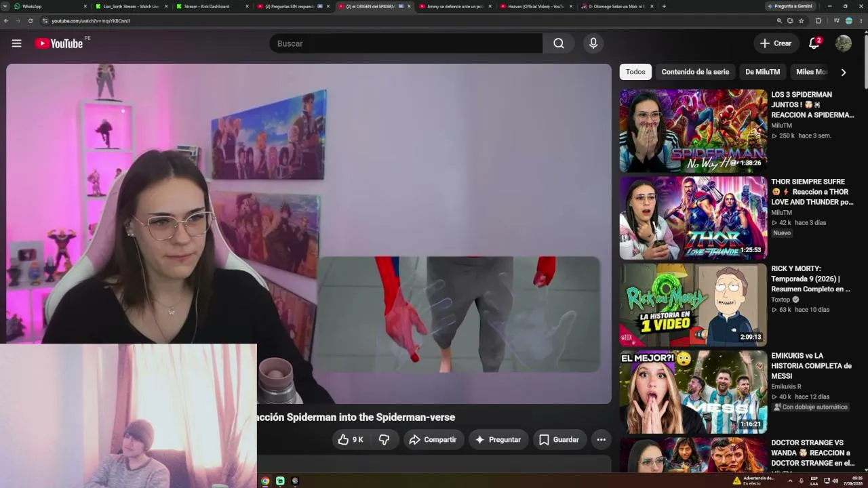Go to the YouTube home logo

pos(59,43)
